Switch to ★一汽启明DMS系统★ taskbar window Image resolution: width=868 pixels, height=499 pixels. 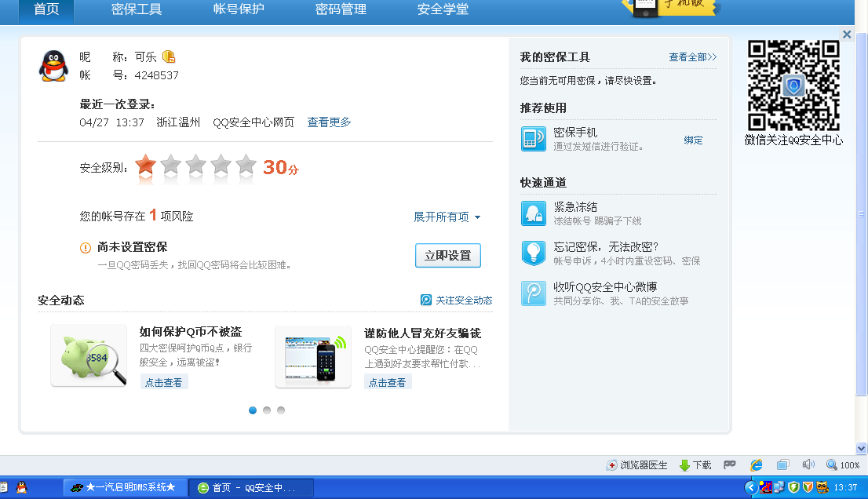(x=124, y=487)
